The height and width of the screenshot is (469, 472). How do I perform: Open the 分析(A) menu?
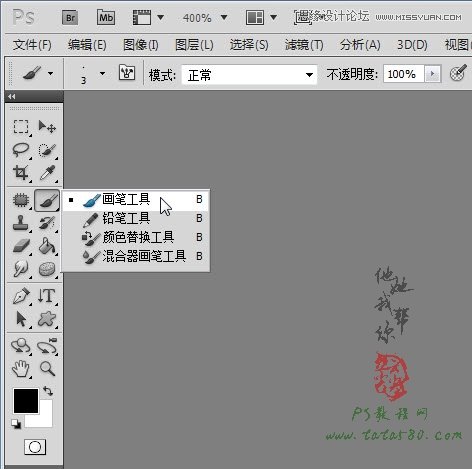pyautogui.click(x=360, y=45)
